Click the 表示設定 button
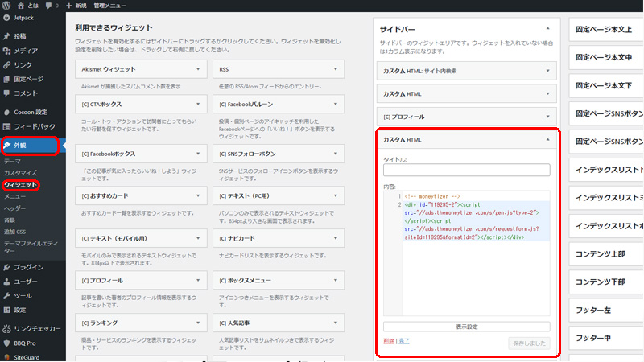Image resolution: width=644 pixels, height=362 pixels. pyautogui.click(x=466, y=327)
